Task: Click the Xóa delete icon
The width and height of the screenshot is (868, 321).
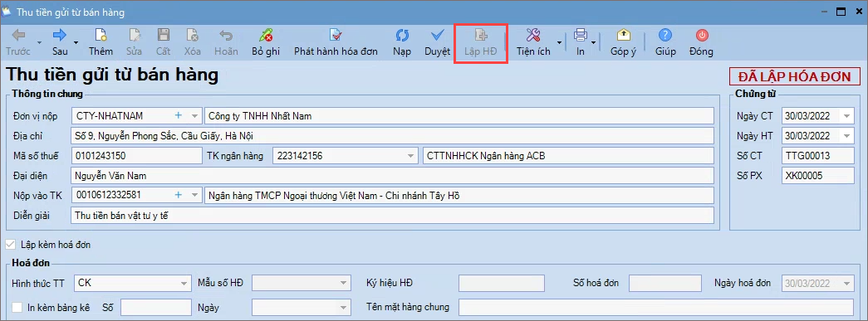Action: pos(192,42)
